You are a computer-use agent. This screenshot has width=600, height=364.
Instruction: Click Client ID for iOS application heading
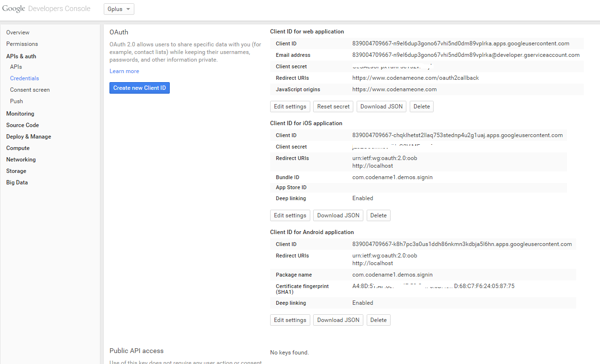[x=306, y=123]
